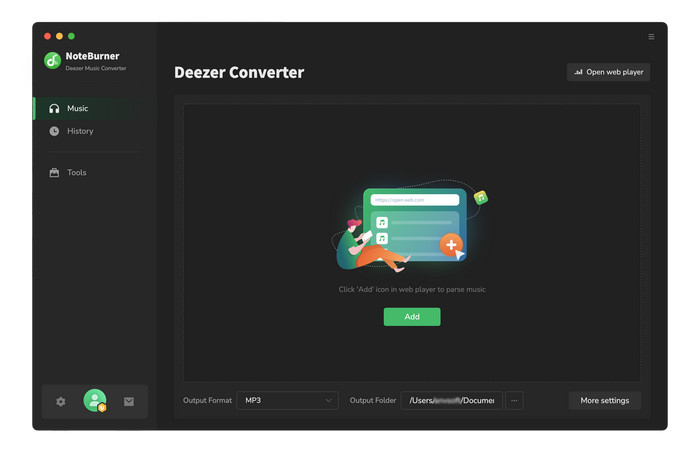The width and height of the screenshot is (700, 473).
Task: Expand the Output Format MP3 dropdown
Action: coord(287,400)
